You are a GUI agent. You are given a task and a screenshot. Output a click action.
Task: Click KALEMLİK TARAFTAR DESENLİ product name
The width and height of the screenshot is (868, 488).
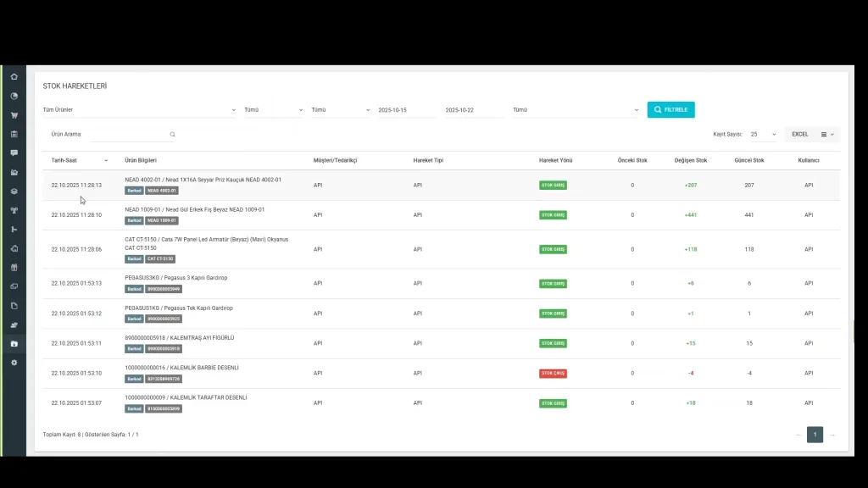[186, 398]
